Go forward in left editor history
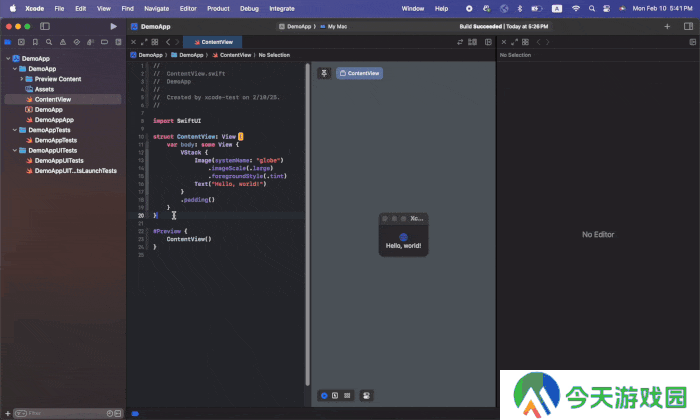 pyautogui.click(x=177, y=42)
